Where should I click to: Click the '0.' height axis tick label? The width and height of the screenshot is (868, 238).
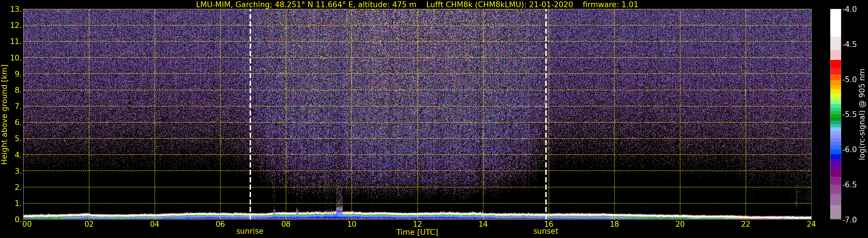pyautogui.click(x=18, y=220)
